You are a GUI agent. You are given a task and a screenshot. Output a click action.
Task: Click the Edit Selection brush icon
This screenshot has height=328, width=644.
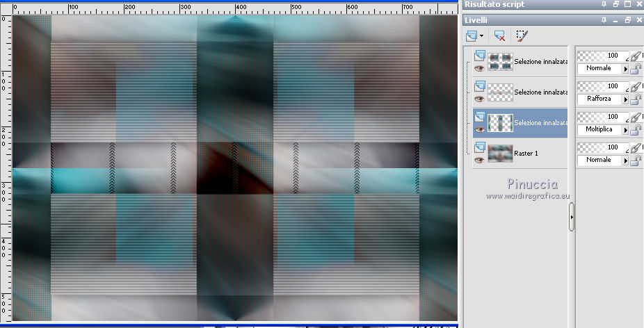coord(522,35)
